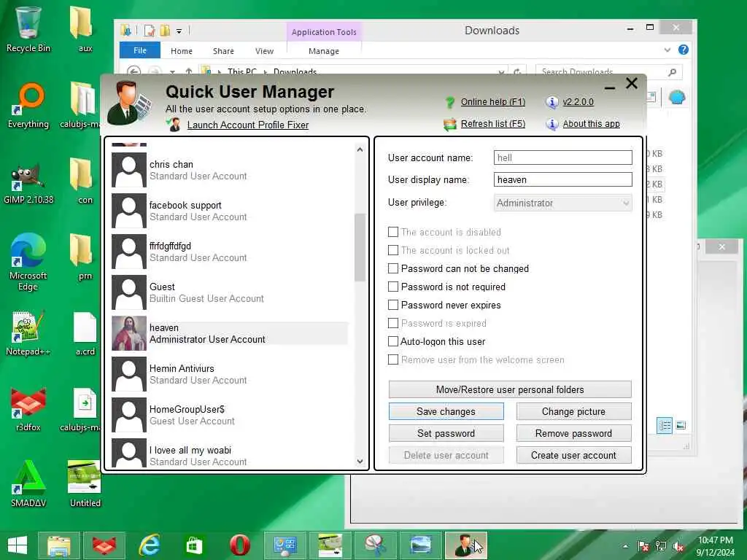Launch r3dfox from the desktop
This screenshot has height=560, width=747.
(x=28, y=410)
